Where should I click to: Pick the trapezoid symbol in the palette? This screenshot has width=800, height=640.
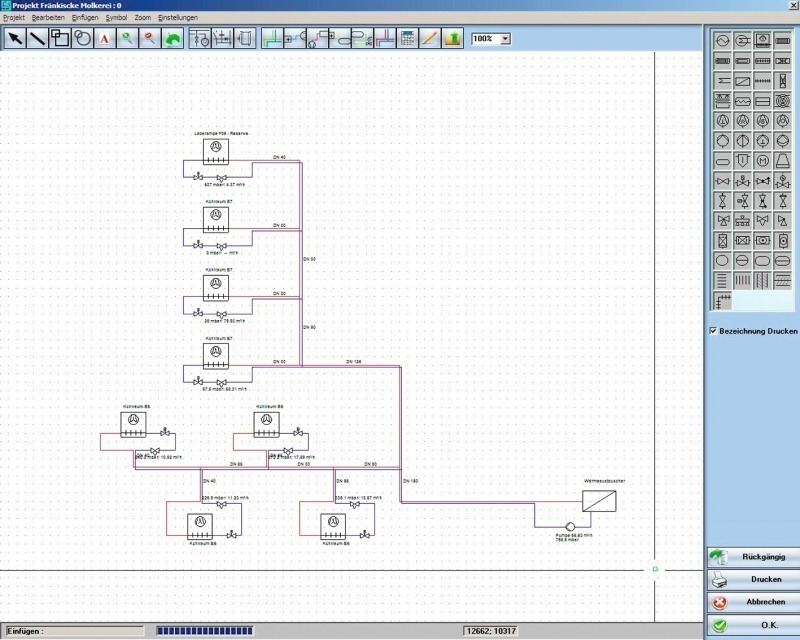tap(783, 161)
